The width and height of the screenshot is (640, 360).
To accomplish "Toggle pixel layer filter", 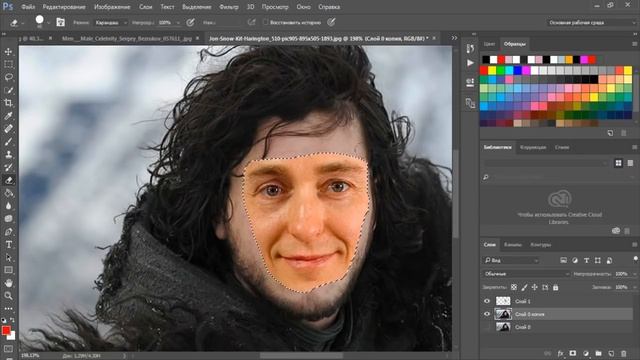I will 563,260.
